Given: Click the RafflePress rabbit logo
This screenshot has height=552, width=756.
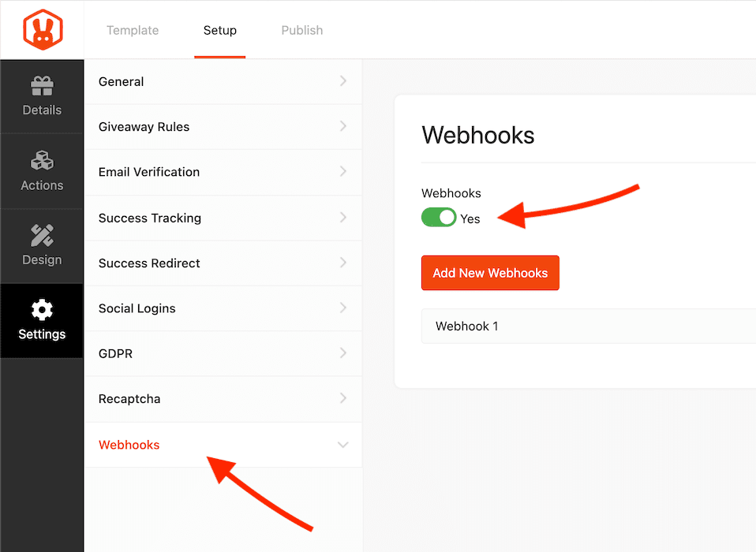Looking at the screenshot, I should click(43, 30).
